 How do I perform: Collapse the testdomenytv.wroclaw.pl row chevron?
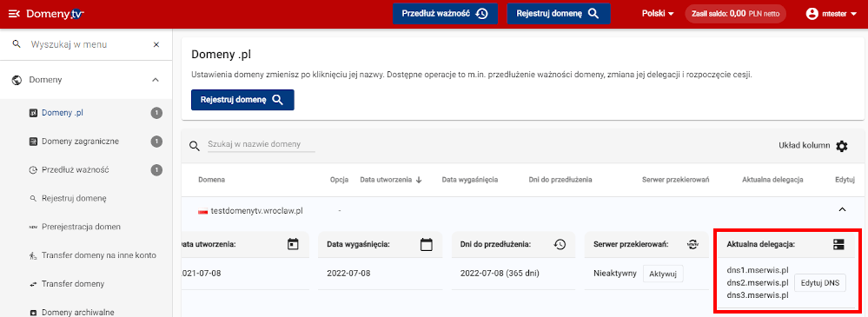pos(842,209)
